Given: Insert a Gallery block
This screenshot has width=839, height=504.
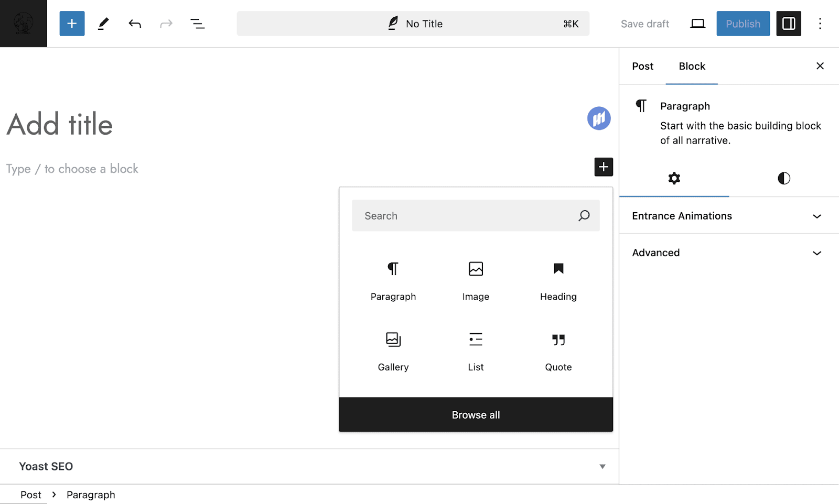Looking at the screenshot, I should pyautogui.click(x=393, y=351).
